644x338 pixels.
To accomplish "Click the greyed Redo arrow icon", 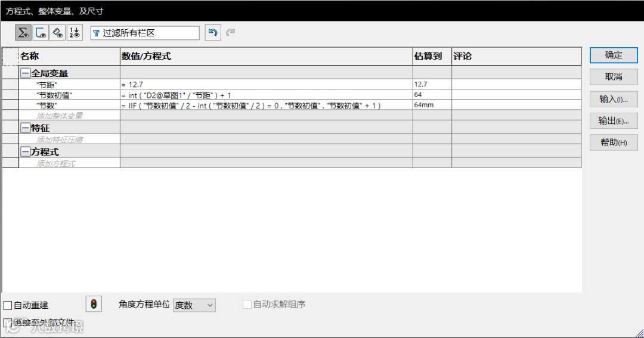I will [x=230, y=32].
